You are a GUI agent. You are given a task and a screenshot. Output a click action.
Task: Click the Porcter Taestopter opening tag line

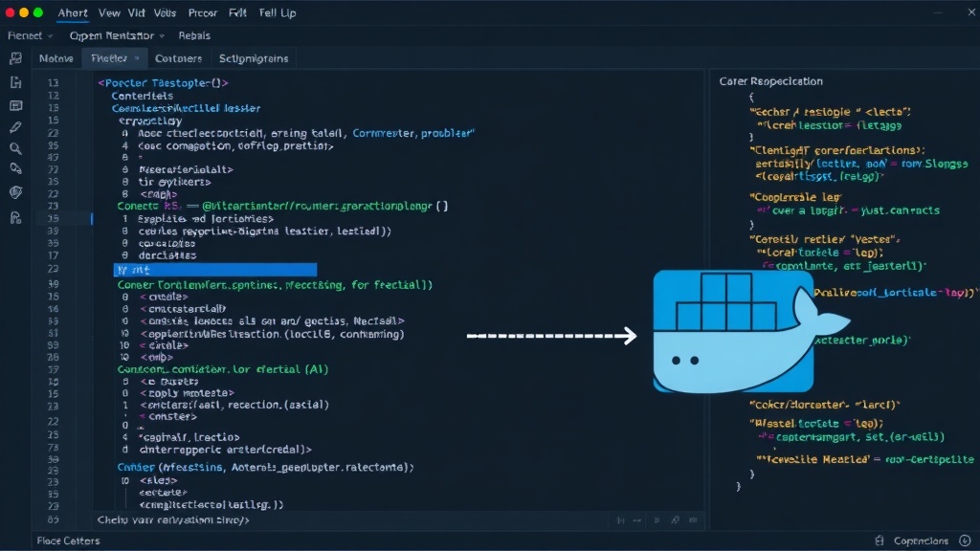[163, 83]
